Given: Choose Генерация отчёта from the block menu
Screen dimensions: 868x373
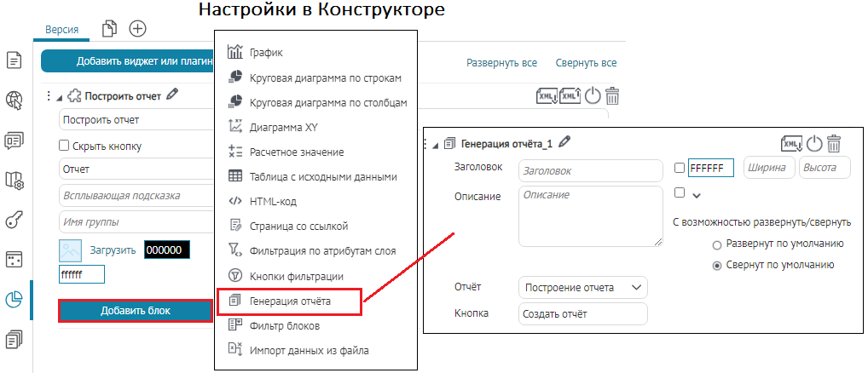Looking at the screenshot, I should [290, 301].
